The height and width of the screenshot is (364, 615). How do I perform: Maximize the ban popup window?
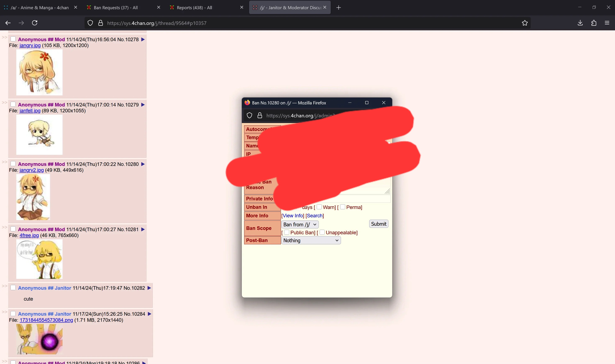click(367, 103)
